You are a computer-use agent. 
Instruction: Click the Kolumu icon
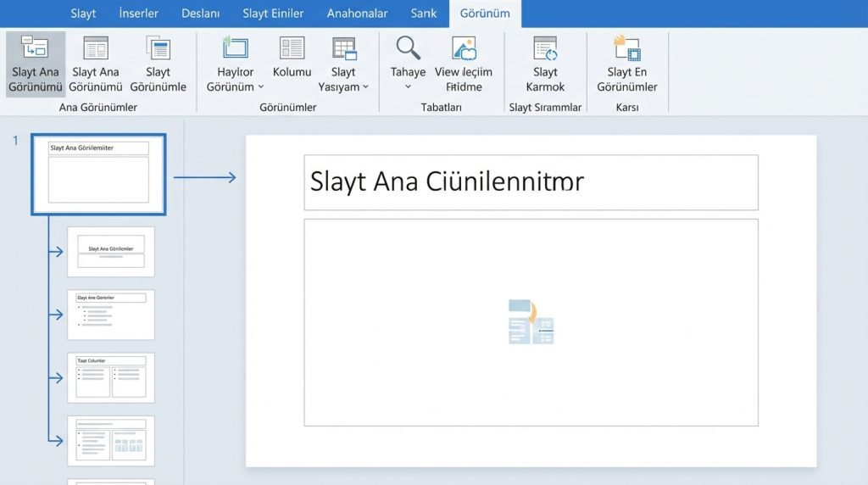(292, 47)
